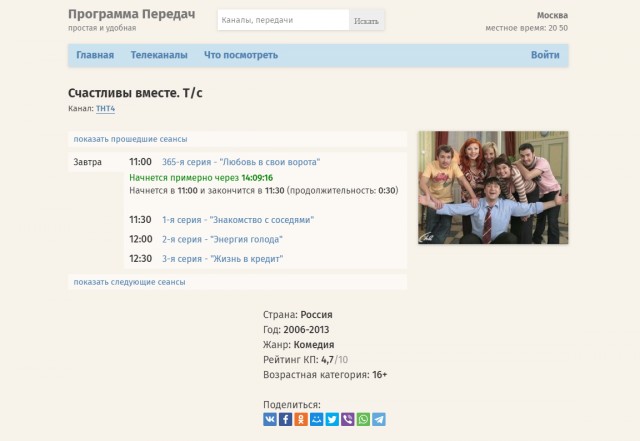Expand показать прошедшие сеансы
The image size is (640, 441).
[130, 139]
